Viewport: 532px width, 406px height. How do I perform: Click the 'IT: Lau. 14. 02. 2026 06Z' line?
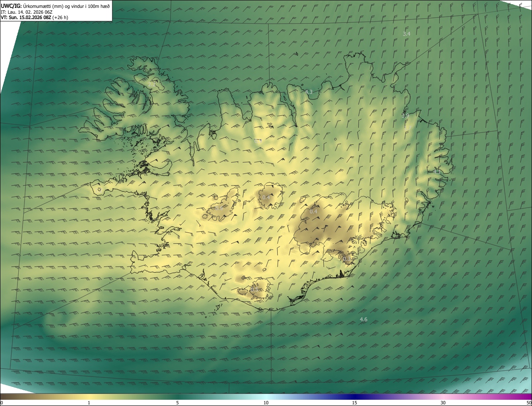pyautogui.click(x=27, y=12)
